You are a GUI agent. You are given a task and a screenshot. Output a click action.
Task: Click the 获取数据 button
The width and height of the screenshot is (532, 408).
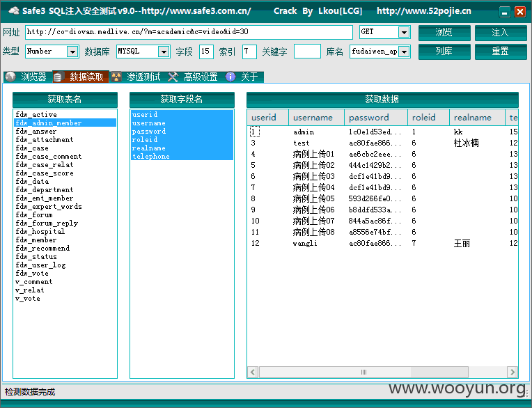pos(382,100)
